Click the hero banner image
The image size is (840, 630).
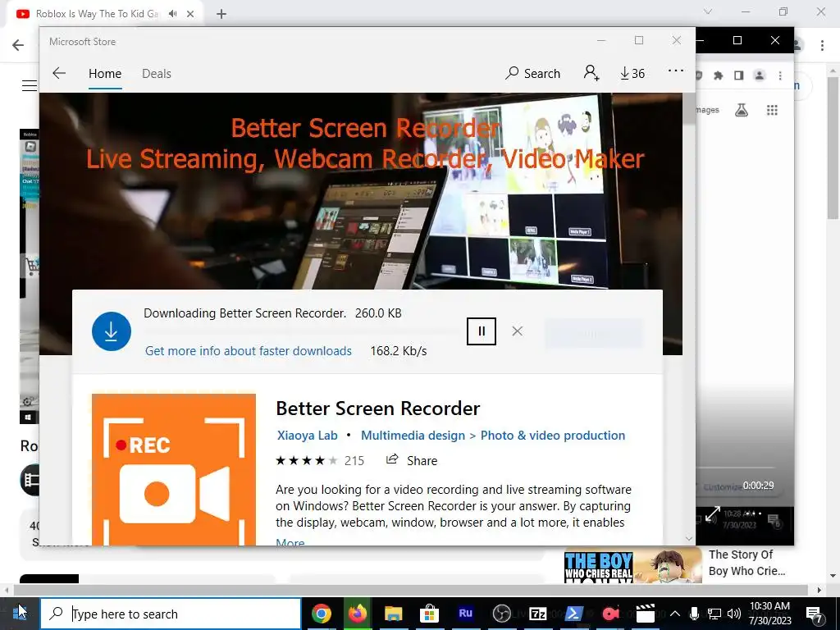(361, 191)
